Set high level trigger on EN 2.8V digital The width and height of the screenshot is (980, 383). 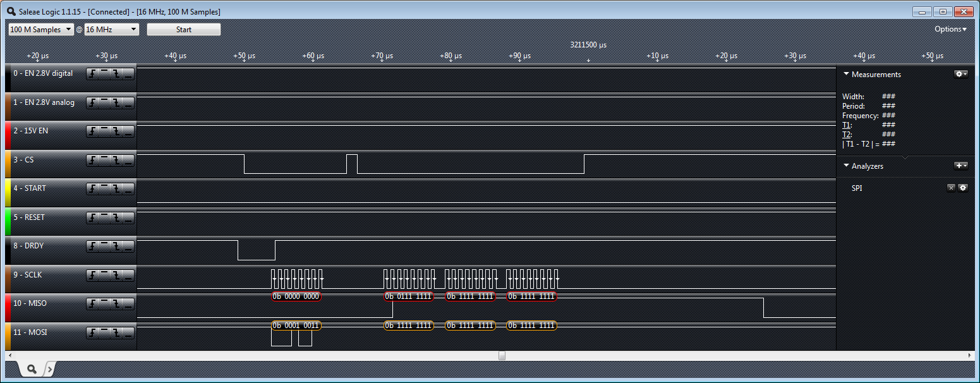tap(105, 73)
